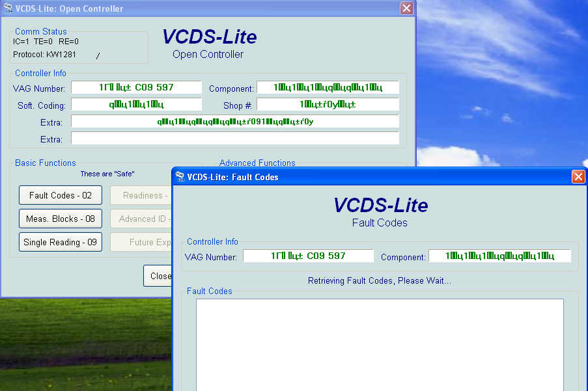The width and height of the screenshot is (588, 391).
Task: Open Meas. Blocks - 08
Action: (x=61, y=219)
